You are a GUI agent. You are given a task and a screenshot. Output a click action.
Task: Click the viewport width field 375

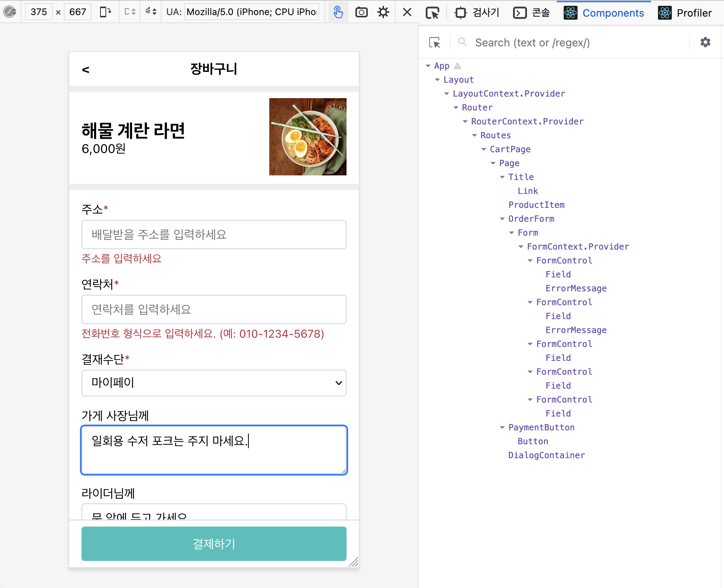pos(39,12)
